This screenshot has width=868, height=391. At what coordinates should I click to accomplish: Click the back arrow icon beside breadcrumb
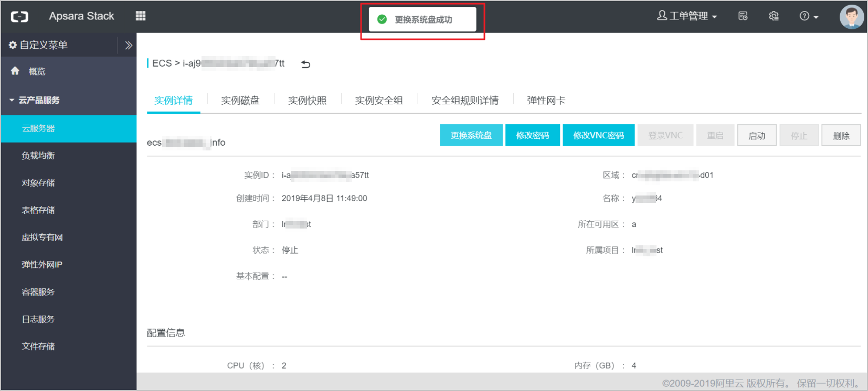[x=305, y=64]
